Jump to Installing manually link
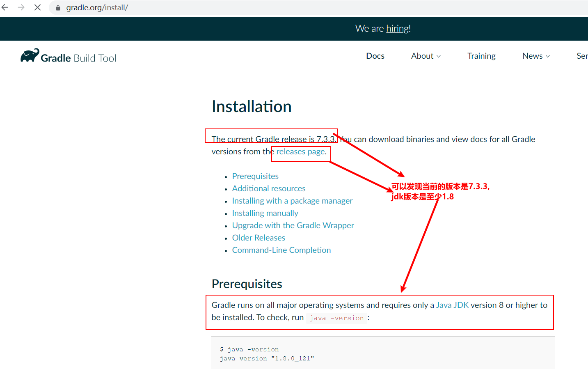This screenshot has height=369, width=588. pyautogui.click(x=265, y=213)
